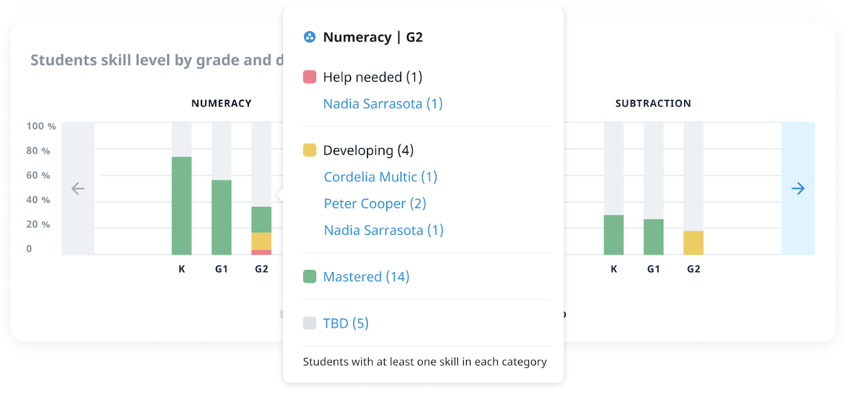Click the Numeracy G1 grade bar
The image size is (868, 404).
pyautogui.click(x=221, y=217)
